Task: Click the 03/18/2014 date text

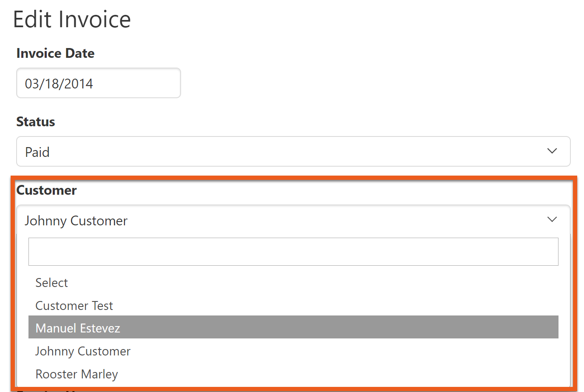Action: [x=59, y=84]
